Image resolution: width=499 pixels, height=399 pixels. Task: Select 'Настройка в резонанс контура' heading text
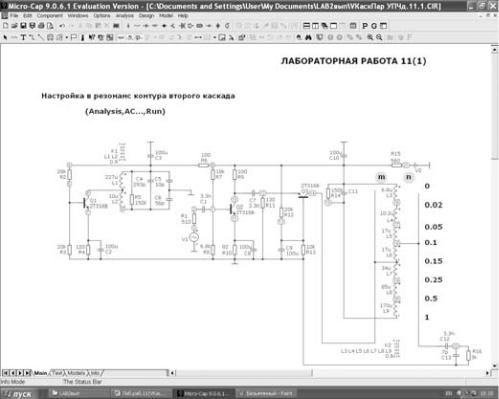click(103, 96)
